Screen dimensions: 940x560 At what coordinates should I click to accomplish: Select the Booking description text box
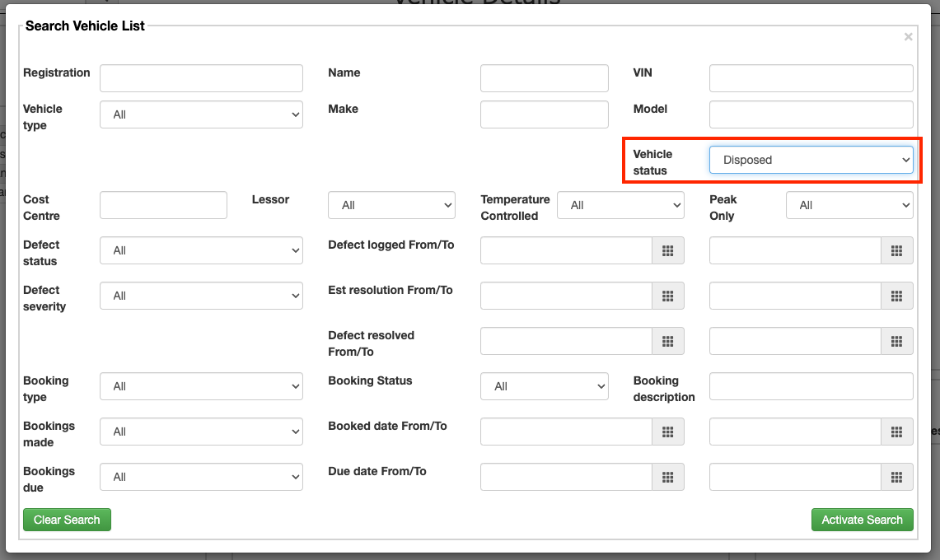(x=811, y=386)
